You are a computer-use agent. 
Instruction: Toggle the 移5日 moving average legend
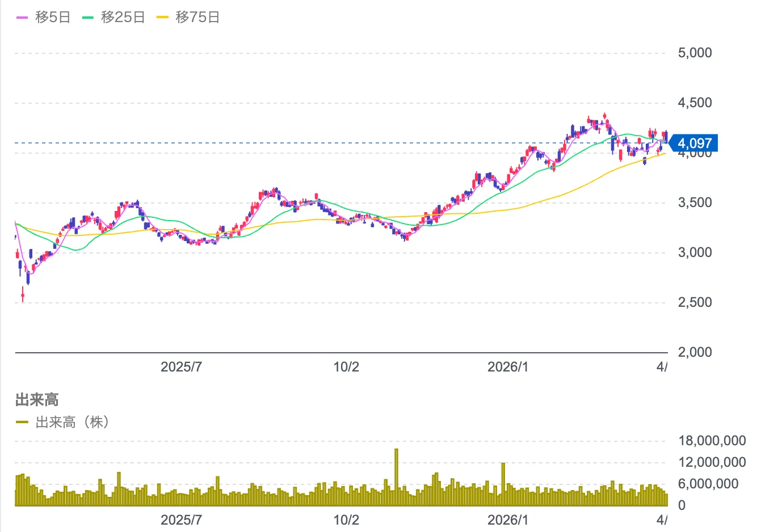coord(43,18)
